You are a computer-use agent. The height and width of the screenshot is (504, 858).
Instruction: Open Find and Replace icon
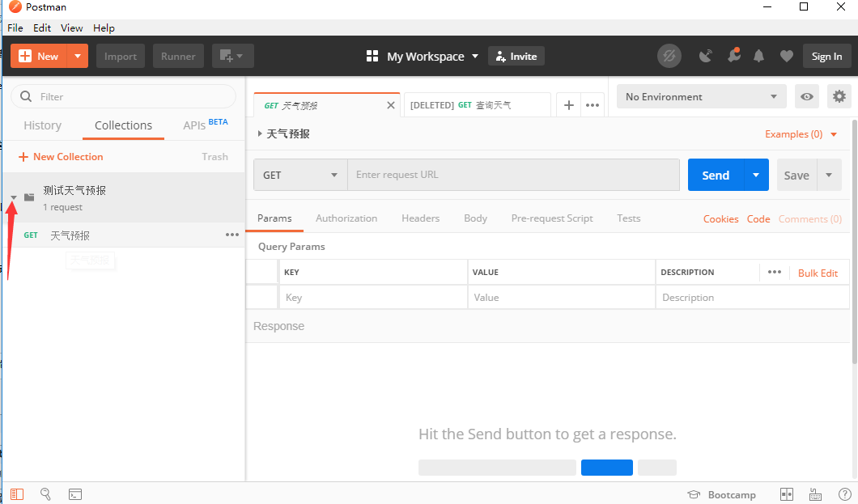pyautogui.click(x=45, y=494)
